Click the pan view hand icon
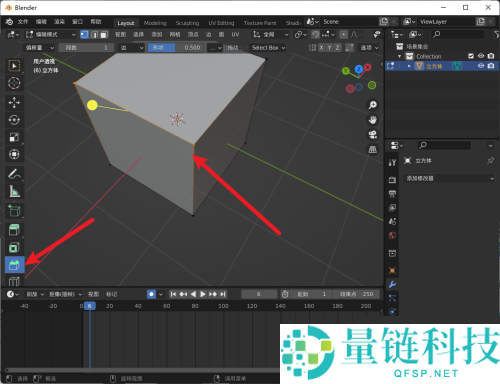Screen dimensions: 500x384 pyautogui.click(x=372, y=120)
